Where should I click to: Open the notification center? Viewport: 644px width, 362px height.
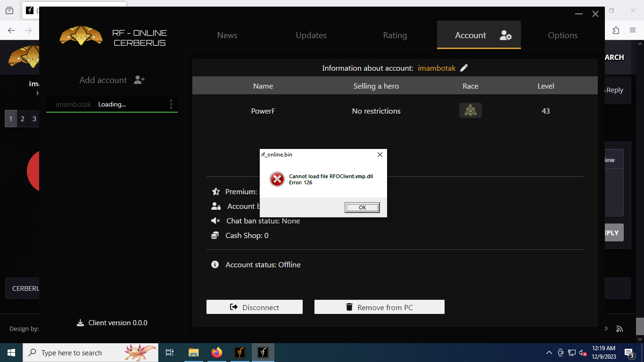pyautogui.click(x=629, y=353)
